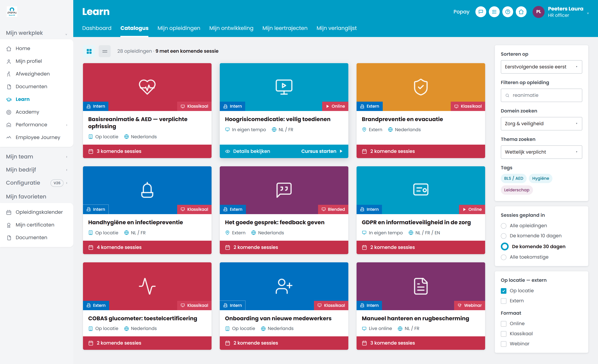Click the heart icon on Basisreanimatie card

tap(147, 87)
